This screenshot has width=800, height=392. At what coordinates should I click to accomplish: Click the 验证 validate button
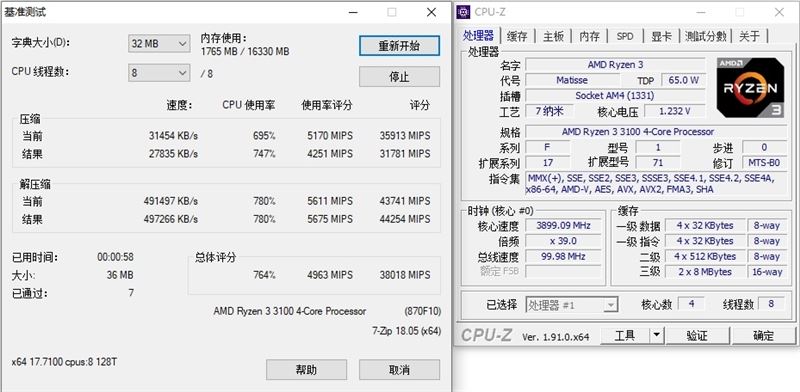click(x=697, y=335)
